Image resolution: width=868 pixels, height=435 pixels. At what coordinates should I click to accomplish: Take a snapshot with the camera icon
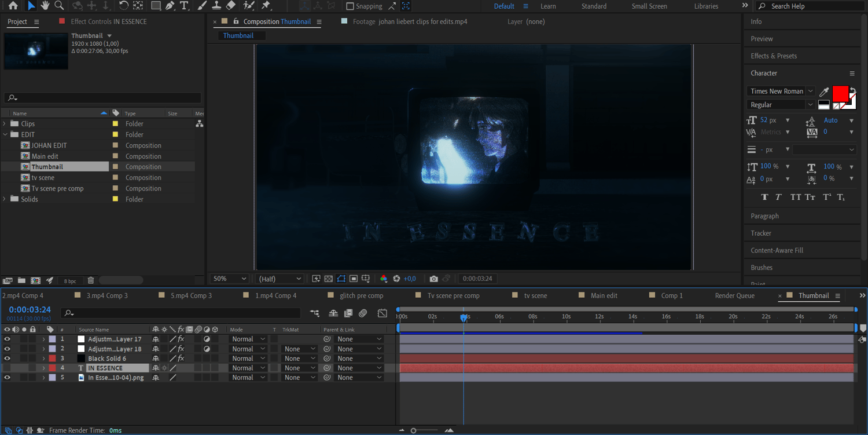tap(433, 279)
